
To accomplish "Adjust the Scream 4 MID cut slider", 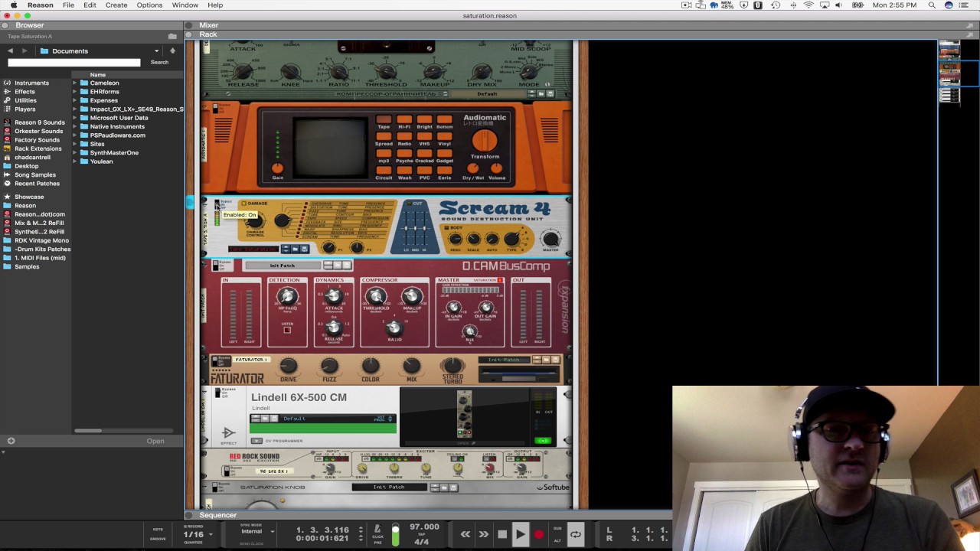I will pyautogui.click(x=416, y=227).
